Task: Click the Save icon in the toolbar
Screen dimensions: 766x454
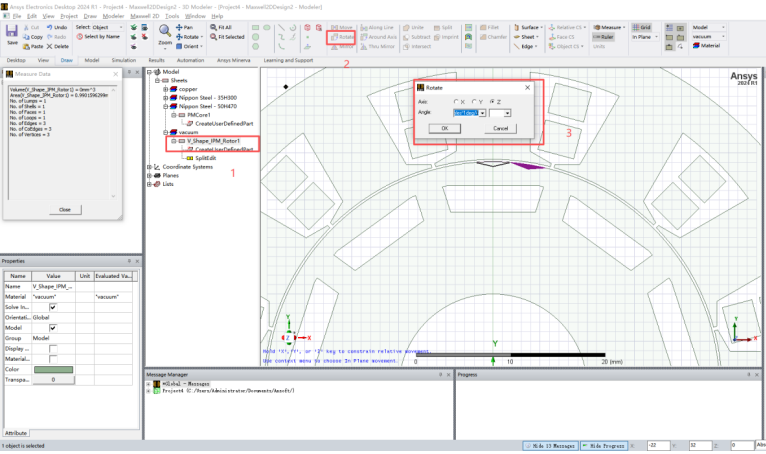Action: pyautogui.click(x=12, y=32)
